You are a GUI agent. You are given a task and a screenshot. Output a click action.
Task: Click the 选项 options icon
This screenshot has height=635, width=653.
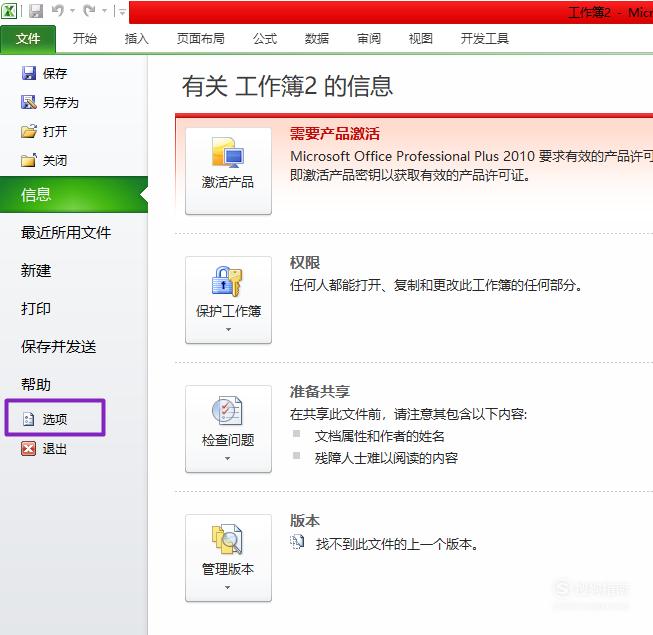click(x=29, y=419)
